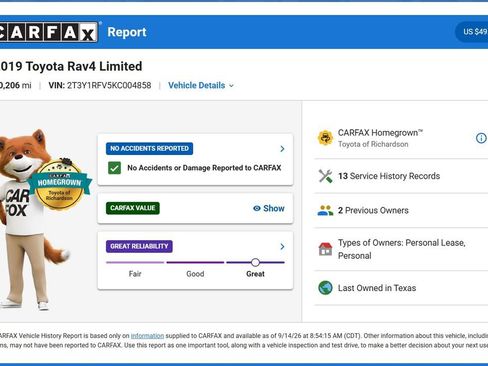
Task: Click the Good segment of reliability scale
Action: coord(195,262)
